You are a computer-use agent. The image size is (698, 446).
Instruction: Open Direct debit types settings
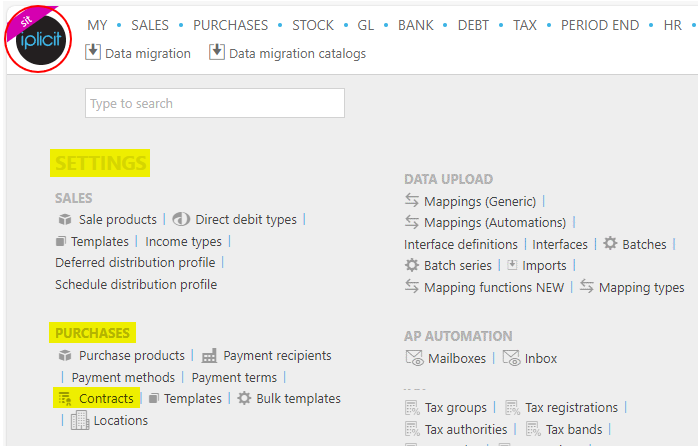246,219
